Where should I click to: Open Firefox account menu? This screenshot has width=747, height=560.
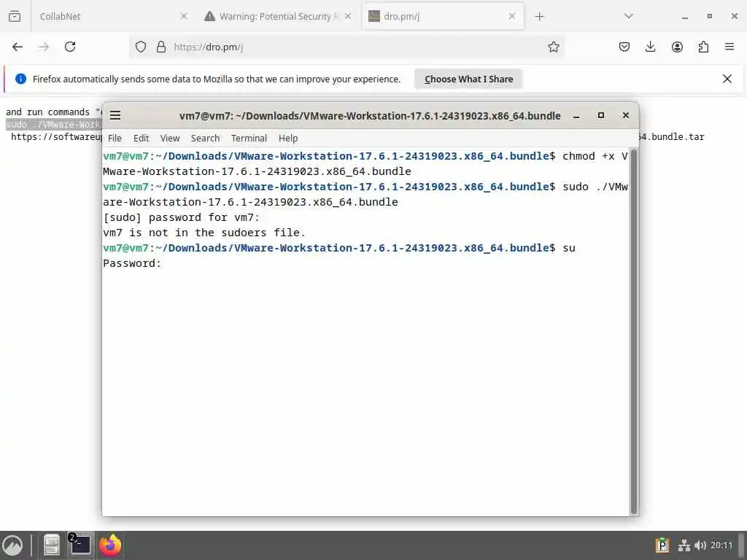click(x=677, y=47)
